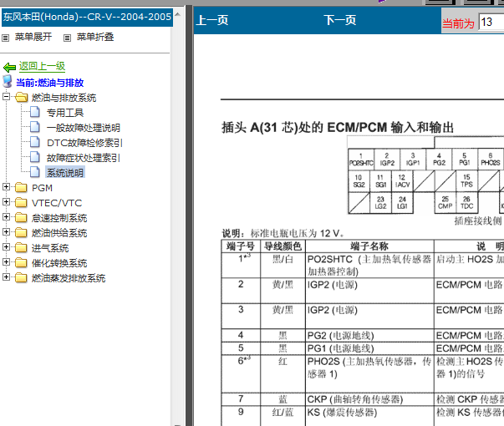504x426 pixels.
Task: Expand the 燃油供给系统 tree node
Action: (6, 231)
